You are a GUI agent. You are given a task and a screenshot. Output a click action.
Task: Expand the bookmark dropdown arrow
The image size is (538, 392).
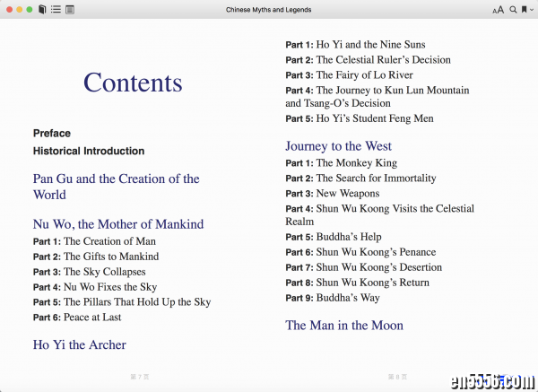click(531, 10)
